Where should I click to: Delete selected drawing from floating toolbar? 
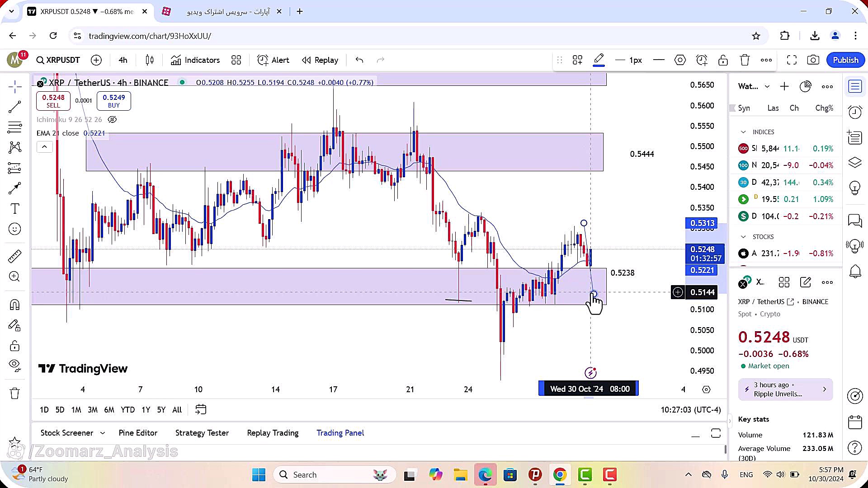(x=745, y=60)
